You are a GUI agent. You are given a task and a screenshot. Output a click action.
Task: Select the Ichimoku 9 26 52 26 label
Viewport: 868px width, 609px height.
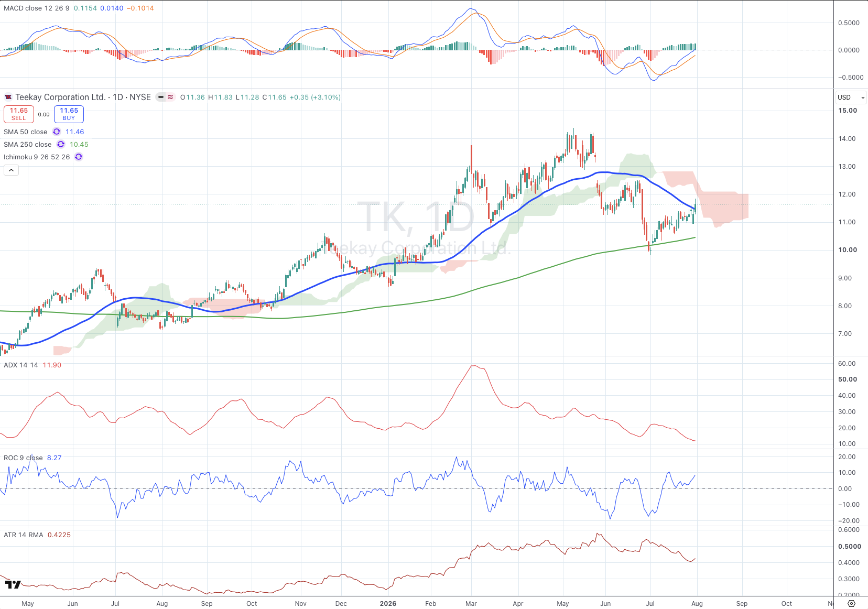pyautogui.click(x=37, y=157)
